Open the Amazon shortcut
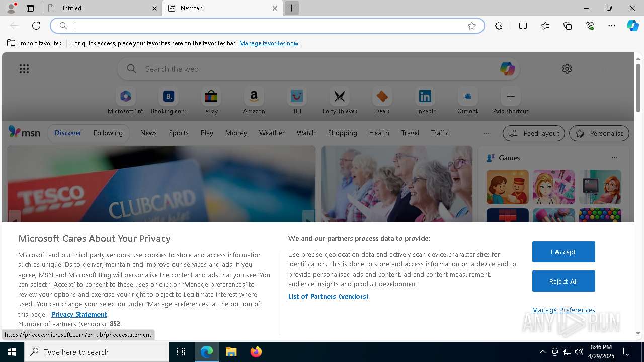The width and height of the screenshot is (644, 362). tap(254, 101)
